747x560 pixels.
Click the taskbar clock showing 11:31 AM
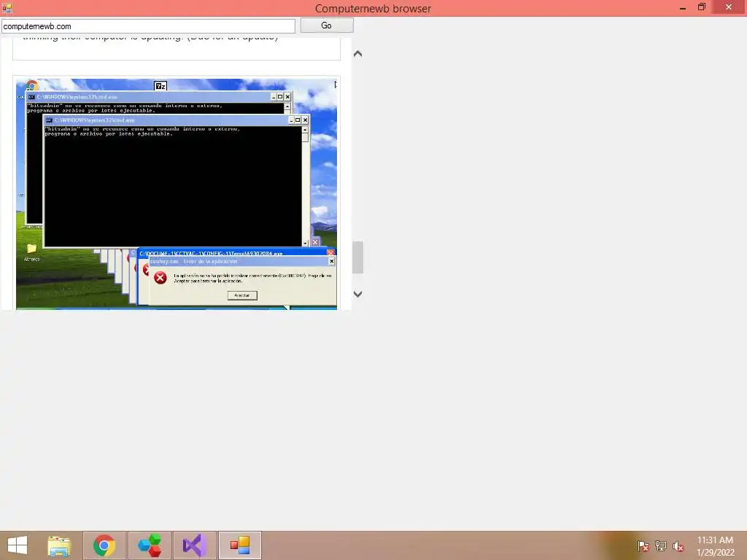[715, 545]
